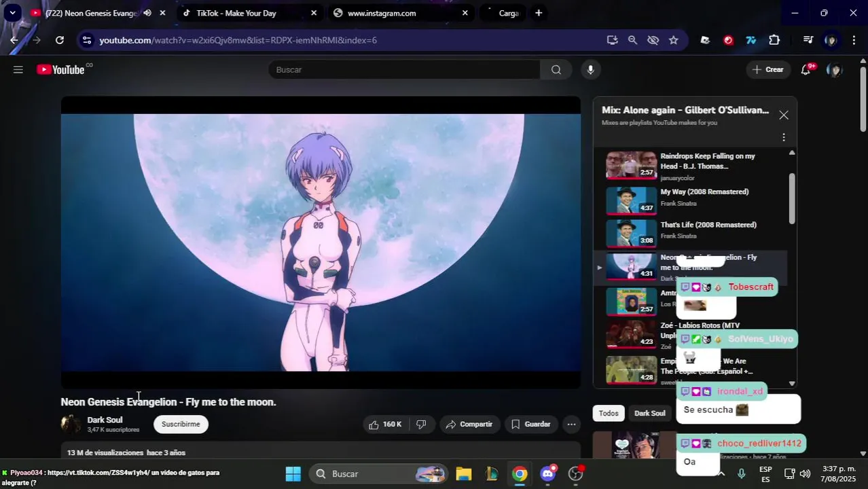Image resolution: width=868 pixels, height=489 pixels.
Task: Play That's Life (2008 Remastered)
Action: (x=691, y=233)
